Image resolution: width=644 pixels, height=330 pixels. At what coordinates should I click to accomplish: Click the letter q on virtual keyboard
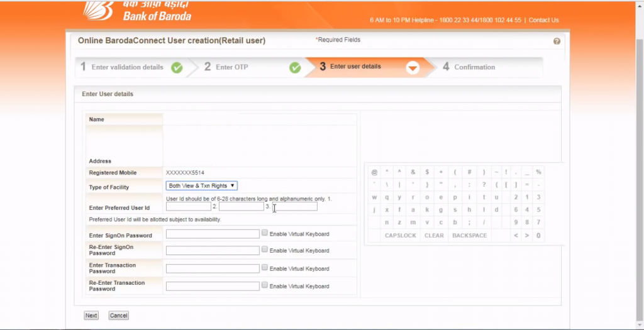[x=387, y=197]
